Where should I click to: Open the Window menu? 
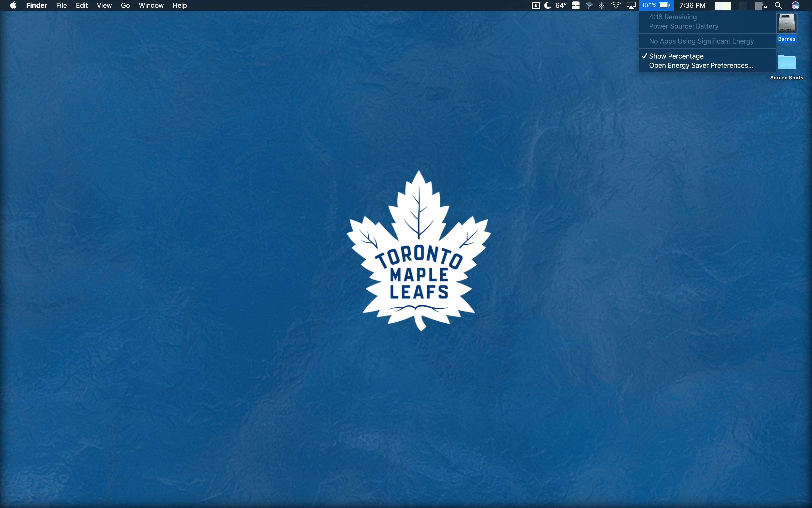[151, 5]
